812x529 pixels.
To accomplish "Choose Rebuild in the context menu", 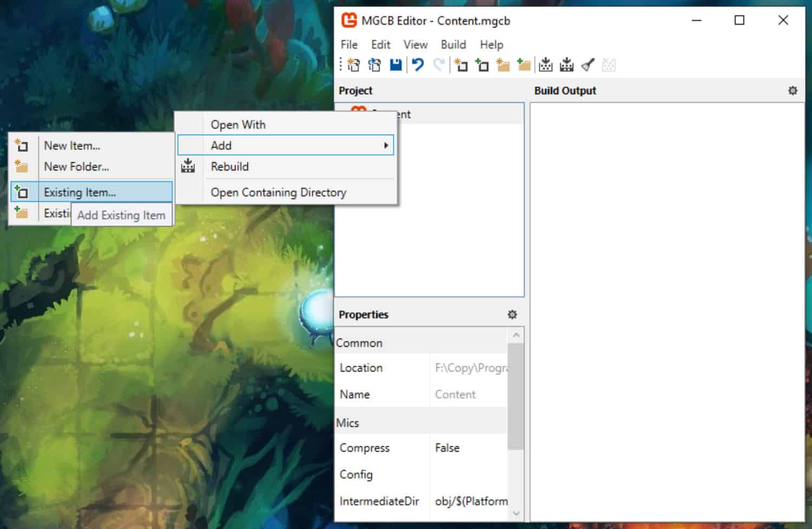I will point(286,167).
